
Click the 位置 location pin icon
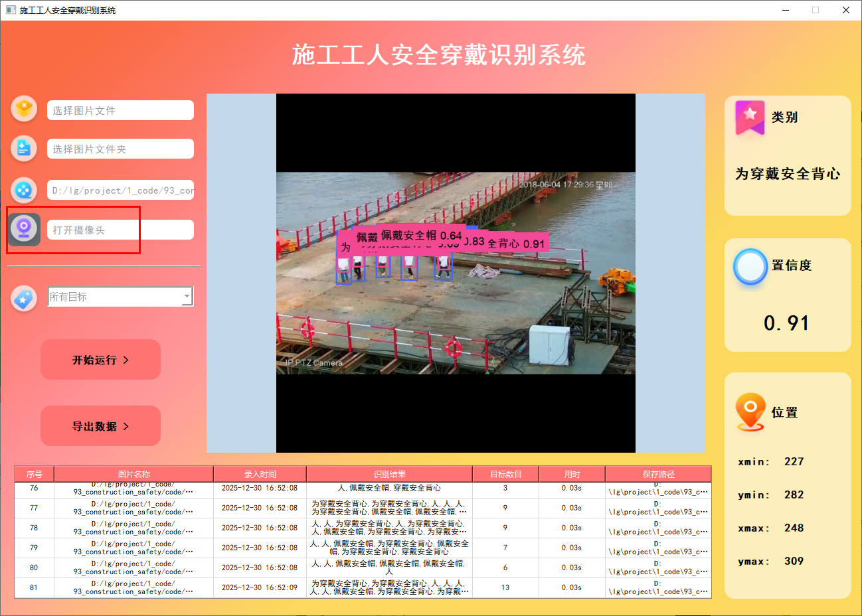(750, 412)
